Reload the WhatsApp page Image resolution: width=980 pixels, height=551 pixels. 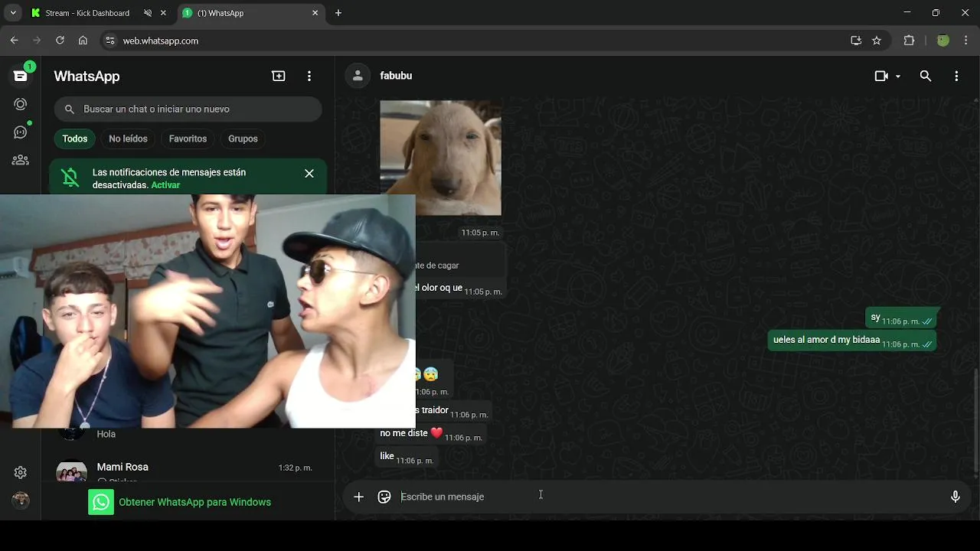[60, 41]
